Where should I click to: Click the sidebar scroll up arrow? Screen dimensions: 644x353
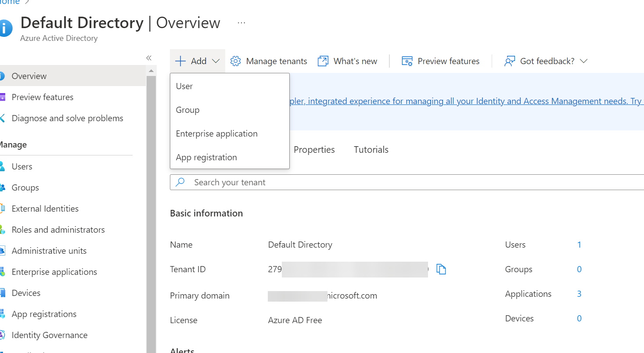[151, 71]
